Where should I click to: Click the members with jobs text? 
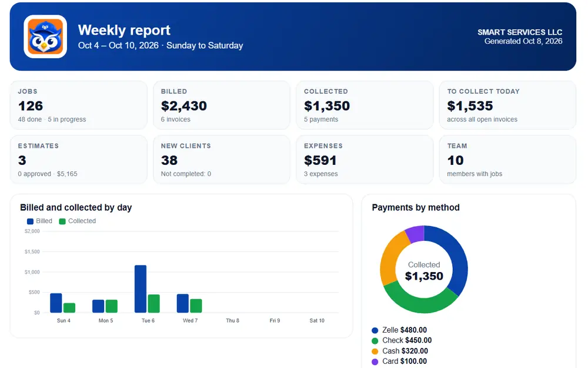click(x=475, y=174)
